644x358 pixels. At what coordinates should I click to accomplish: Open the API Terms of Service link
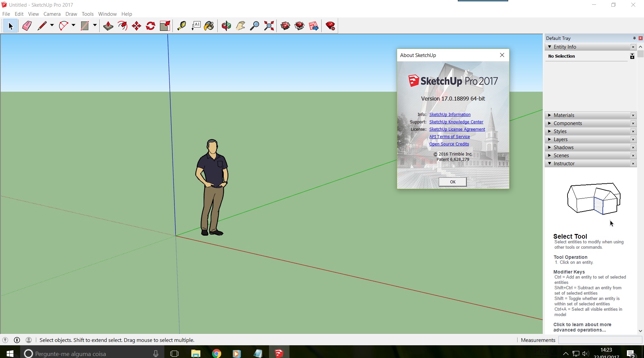pyautogui.click(x=449, y=137)
